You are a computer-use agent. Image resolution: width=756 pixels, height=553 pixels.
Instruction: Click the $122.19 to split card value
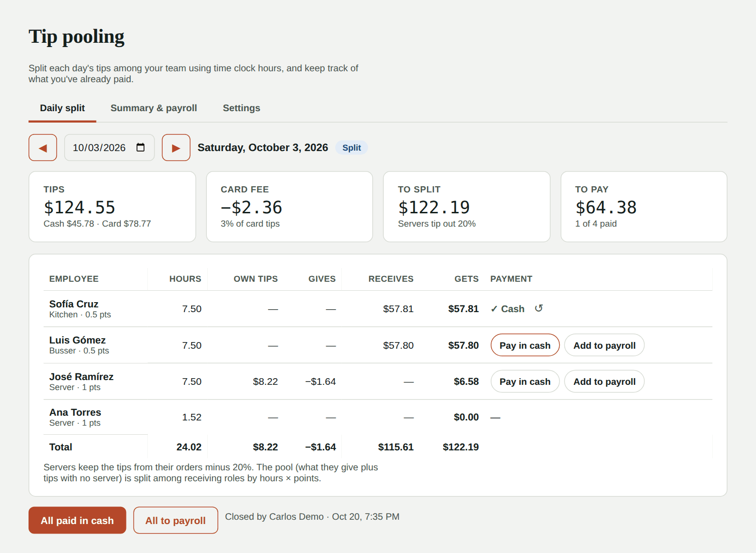click(434, 208)
